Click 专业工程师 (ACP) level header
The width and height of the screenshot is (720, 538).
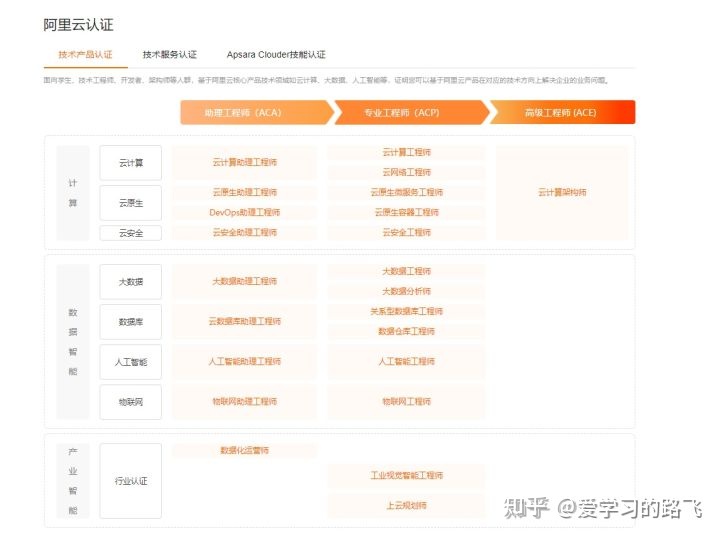[x=411, y=112]
